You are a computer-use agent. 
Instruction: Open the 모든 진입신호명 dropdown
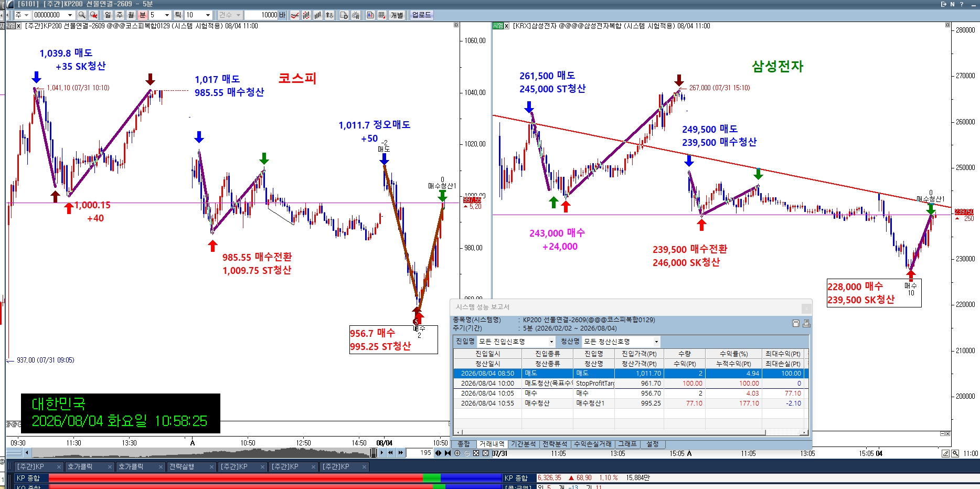coord(516,342)
